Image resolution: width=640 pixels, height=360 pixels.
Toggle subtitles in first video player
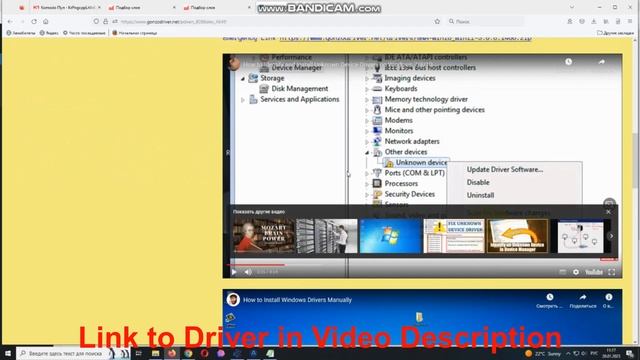point(562,272)
